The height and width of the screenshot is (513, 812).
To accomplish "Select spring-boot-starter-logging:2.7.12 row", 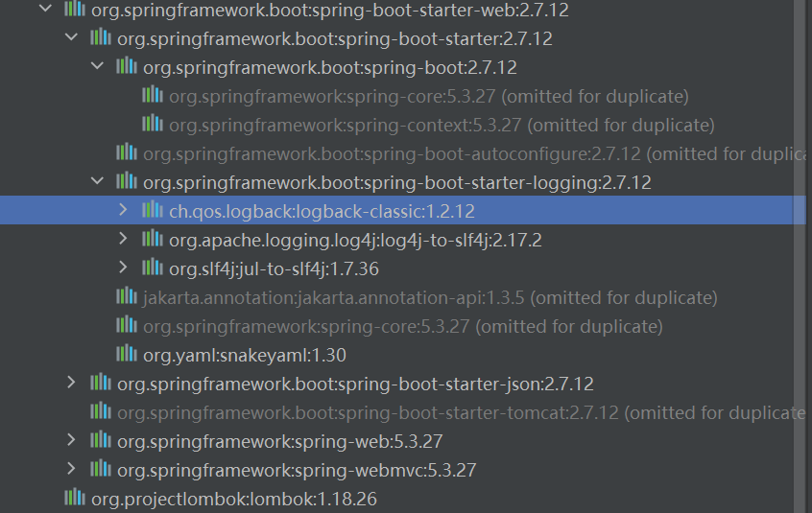I will click(403, 182).
